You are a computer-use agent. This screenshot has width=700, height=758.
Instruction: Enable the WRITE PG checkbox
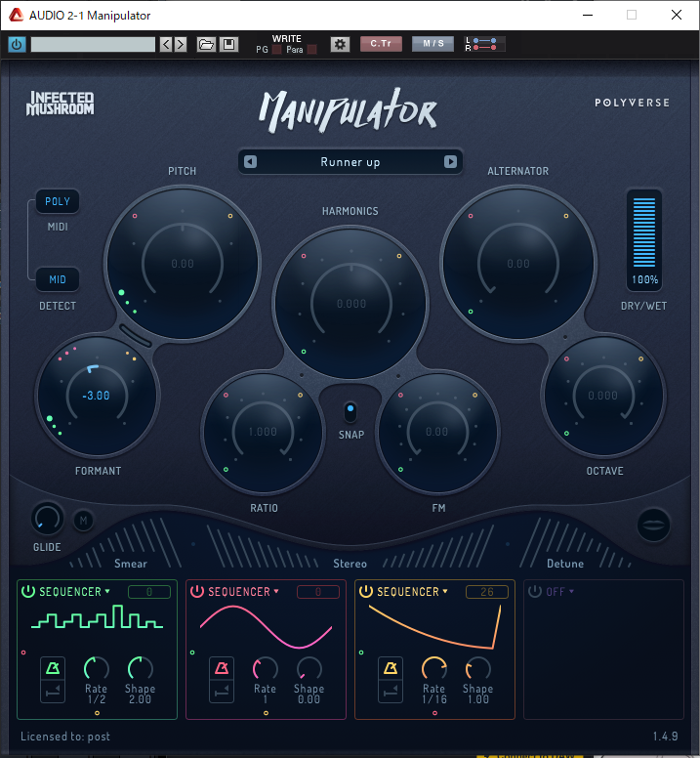(277, 49)
